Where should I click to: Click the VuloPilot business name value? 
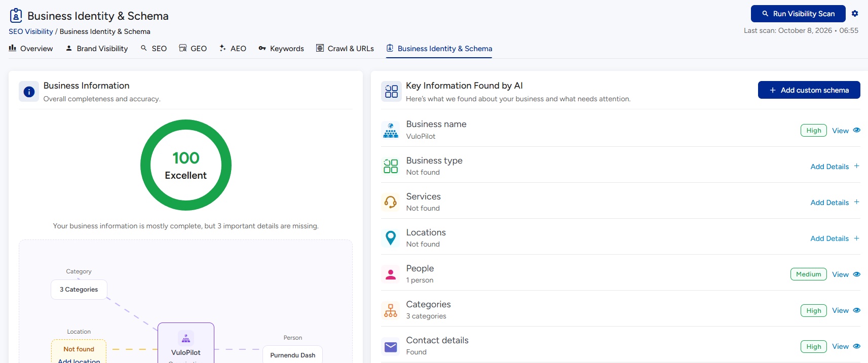coord(421,136)
